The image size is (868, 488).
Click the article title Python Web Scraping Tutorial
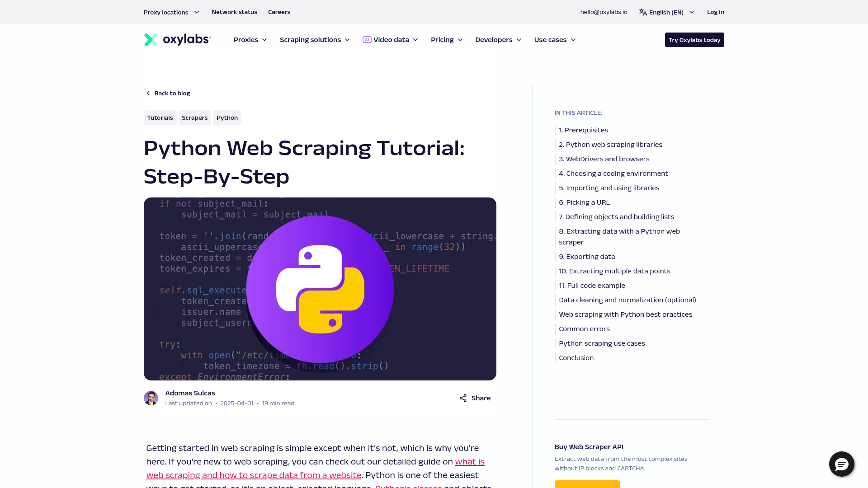pyautogui.click(x=304, y=162)
